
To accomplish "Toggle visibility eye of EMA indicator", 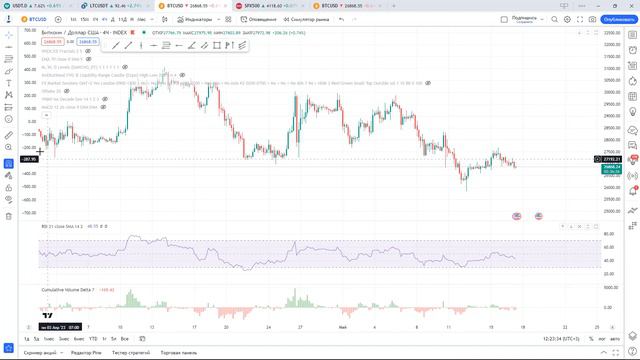I will 89,59.
